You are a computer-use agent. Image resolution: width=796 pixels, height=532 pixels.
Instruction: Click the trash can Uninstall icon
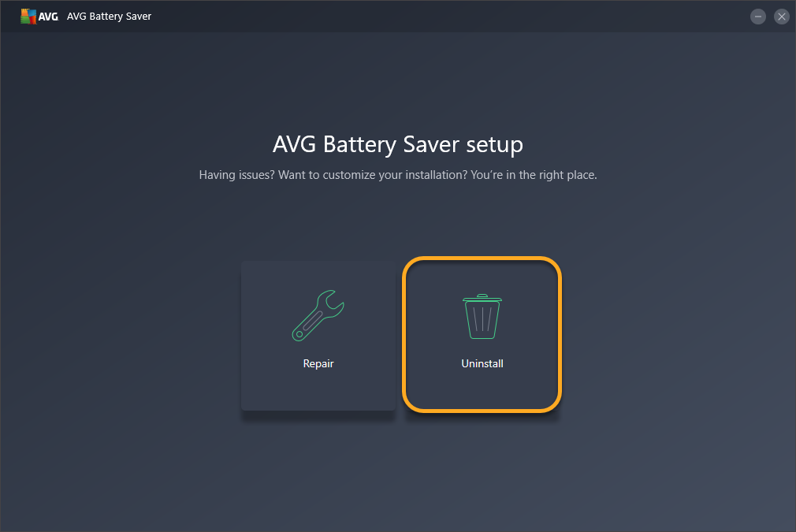[482, 316]
